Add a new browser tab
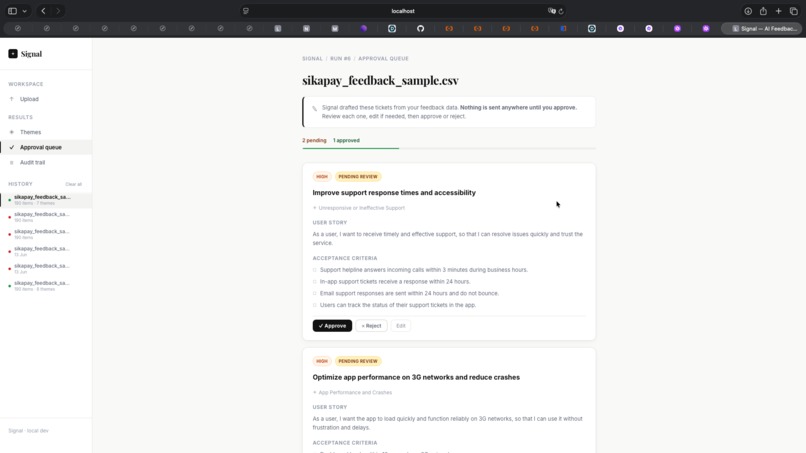This screenshot has height=453, width=806. (x=778, y=11)
